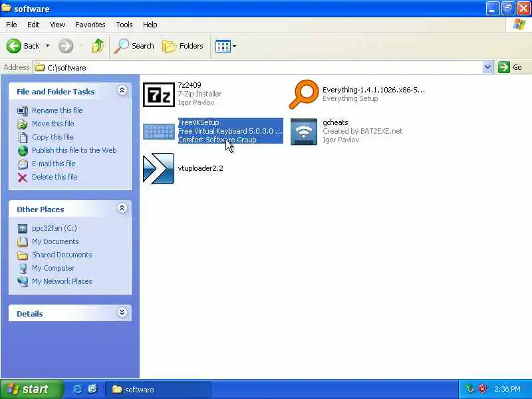The width and height of the screenshot is (532, 399).
Task: Open My Documents link
Action: pos(55,241)
